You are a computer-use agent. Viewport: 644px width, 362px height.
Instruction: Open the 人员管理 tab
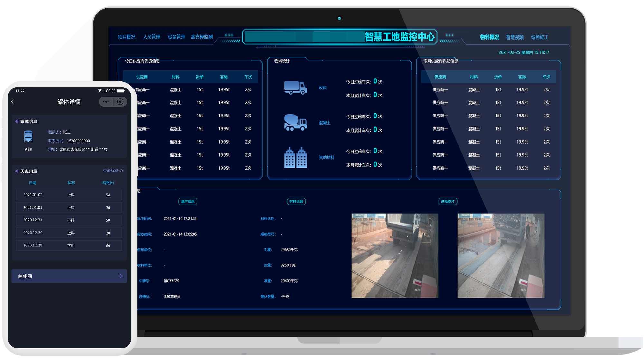point(152,37)
